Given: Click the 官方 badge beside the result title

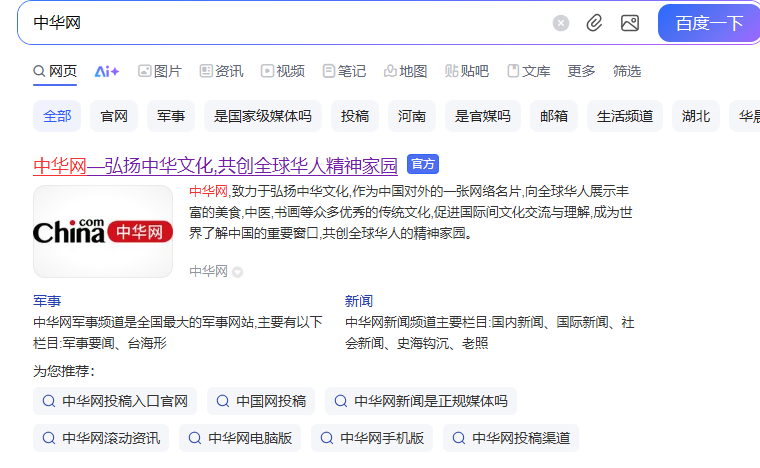Looking at the screenshot, I should [x=423, y=164].
